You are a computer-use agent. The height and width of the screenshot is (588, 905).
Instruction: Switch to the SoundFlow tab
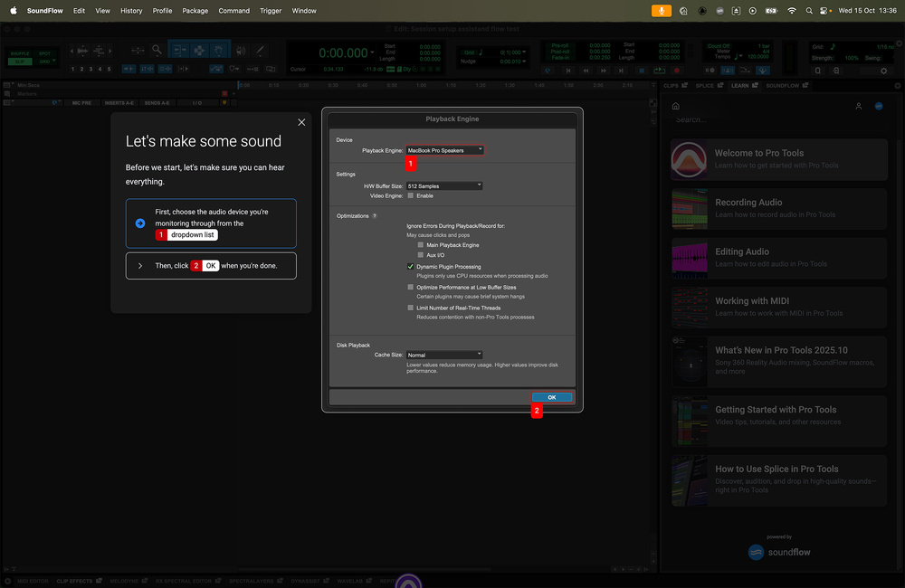pyautogui.click(x=783, y=85)
